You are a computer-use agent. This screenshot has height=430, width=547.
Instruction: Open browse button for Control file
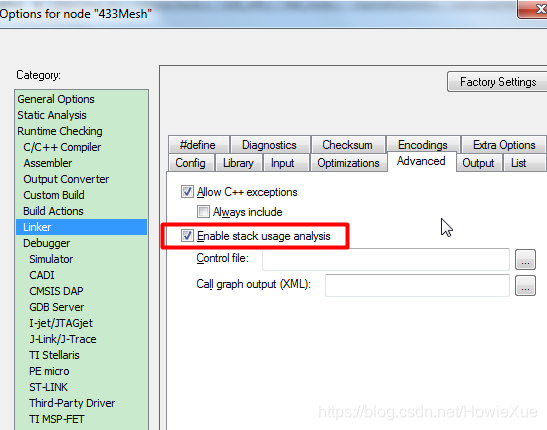[x=525, y=259]
